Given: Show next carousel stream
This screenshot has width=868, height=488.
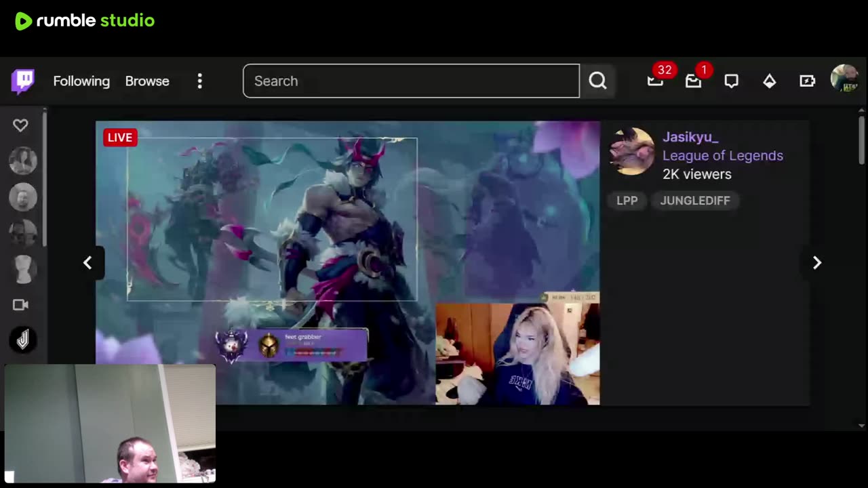Looking at the screenshot, I should click(x=817, y=262).
